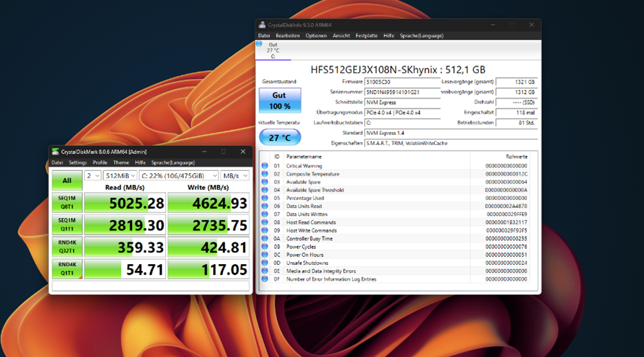Open the drive dropdown showing C: 22%
The width and height of the screenshot is (644, 357).
pos(179,176)
